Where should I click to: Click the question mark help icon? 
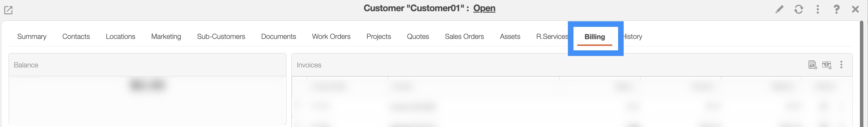(x=836, y=10)
